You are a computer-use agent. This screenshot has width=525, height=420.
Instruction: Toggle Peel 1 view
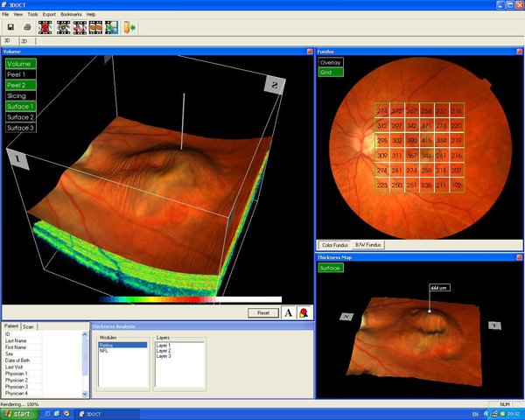[x=20, y=74]
